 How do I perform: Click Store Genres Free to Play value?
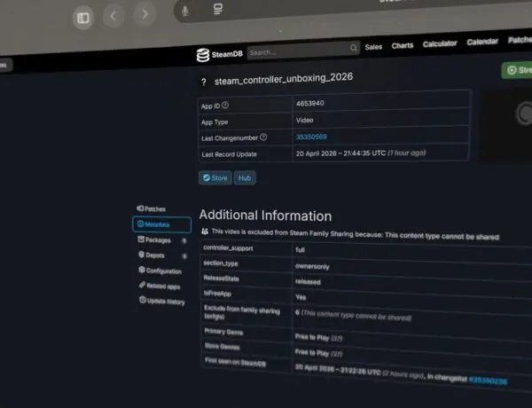318,353
